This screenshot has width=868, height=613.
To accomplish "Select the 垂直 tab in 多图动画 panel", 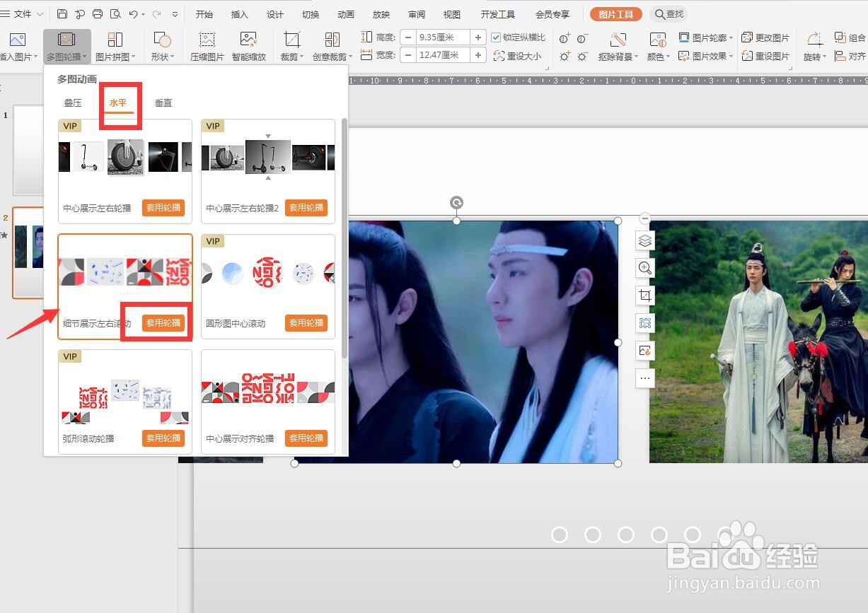I will [x=163, y=103].
